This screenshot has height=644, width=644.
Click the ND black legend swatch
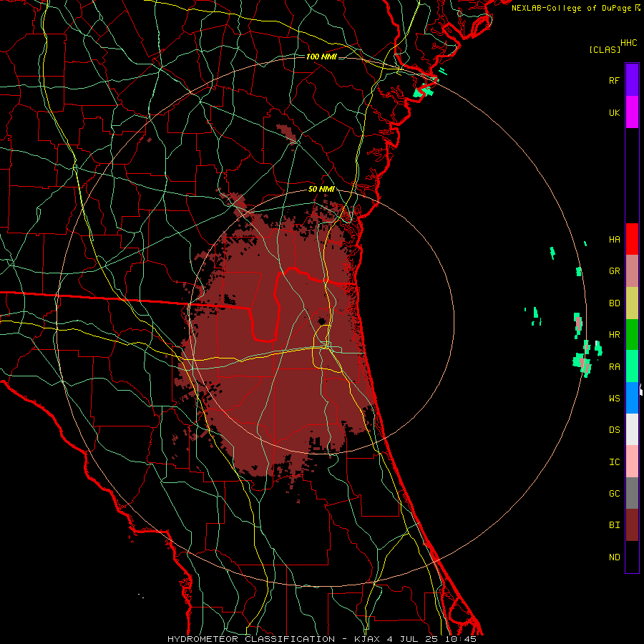(632, 557)
